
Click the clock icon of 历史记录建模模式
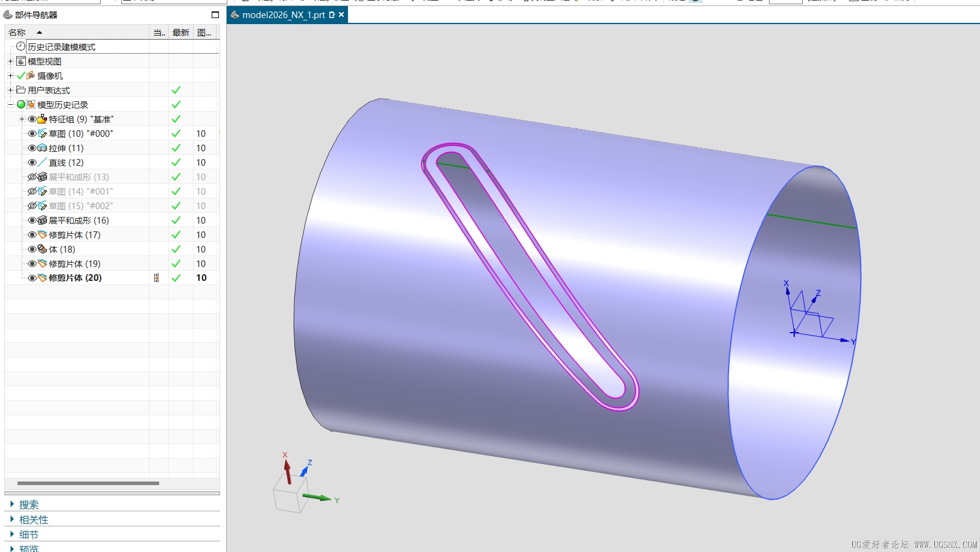[x=21, y=46]
